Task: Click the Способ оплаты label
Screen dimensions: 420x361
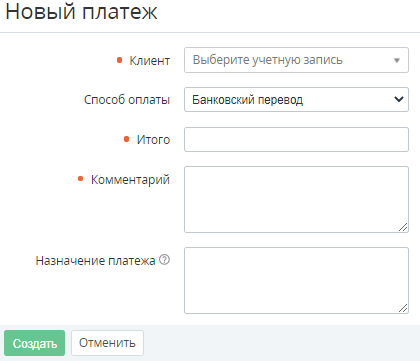Action: pyautogui.click(x=127, y=100)
